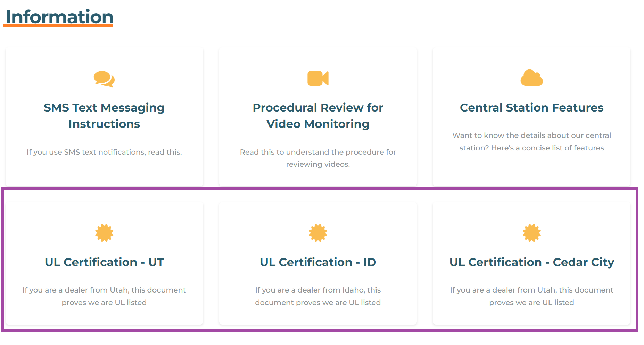
Task: Open the Central Station Features title
Action: [x=531, y=108]
